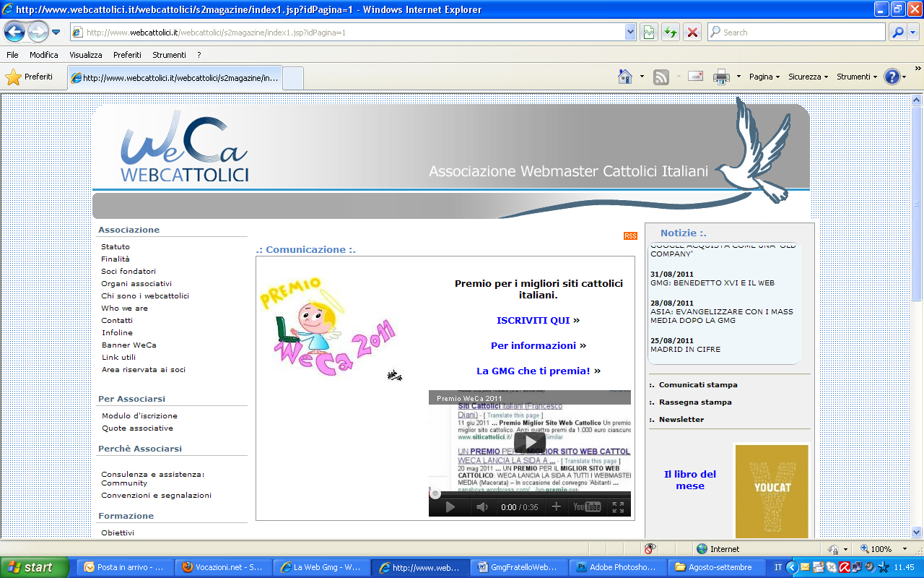Toggle fullscreen on the video player
The image size is (924, 578).
click(x=618, y=507)
